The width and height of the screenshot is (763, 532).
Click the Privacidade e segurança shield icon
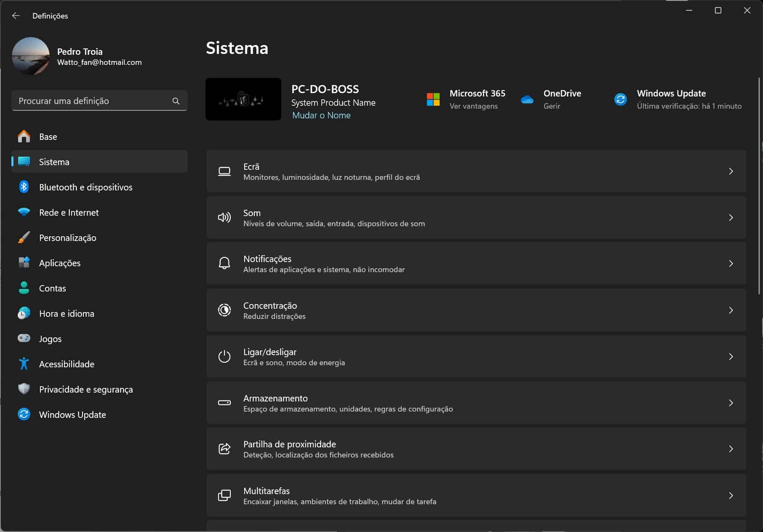click(24, 389)
